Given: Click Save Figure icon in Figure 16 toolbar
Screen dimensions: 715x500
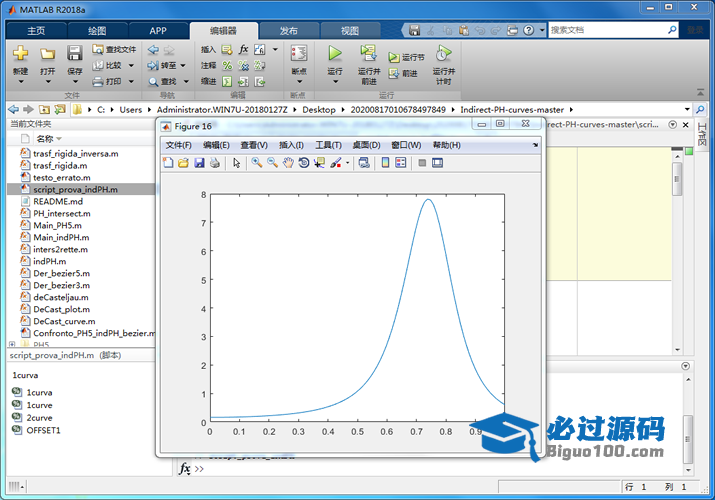Looking at the screenshot, I should (199, 163).
